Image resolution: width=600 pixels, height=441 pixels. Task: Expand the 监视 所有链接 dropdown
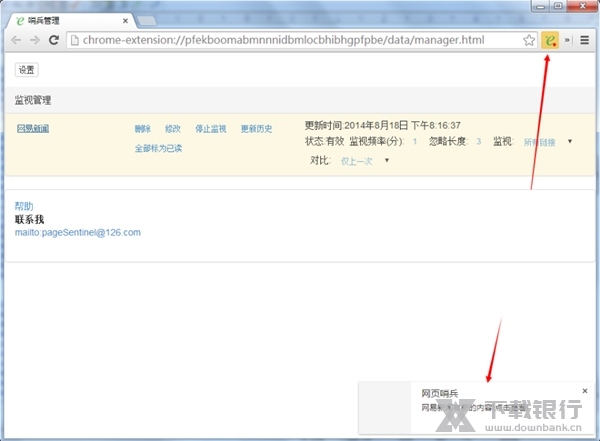[570, 142]
